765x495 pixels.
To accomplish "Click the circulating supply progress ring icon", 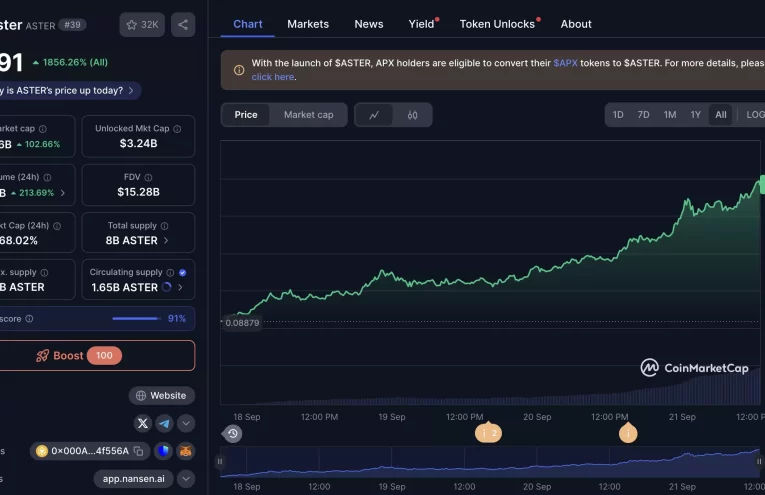I will [x=166, y=287].
